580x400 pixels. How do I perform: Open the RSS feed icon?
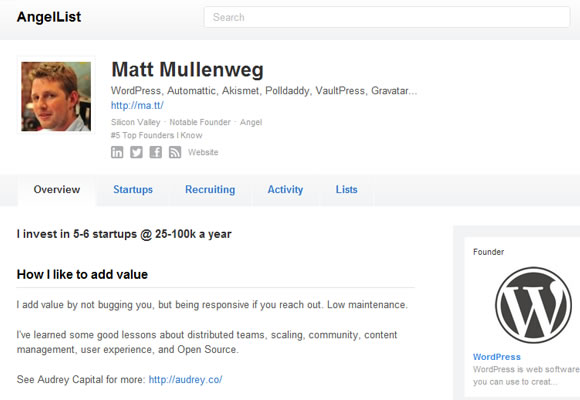(x=175, y=152)
